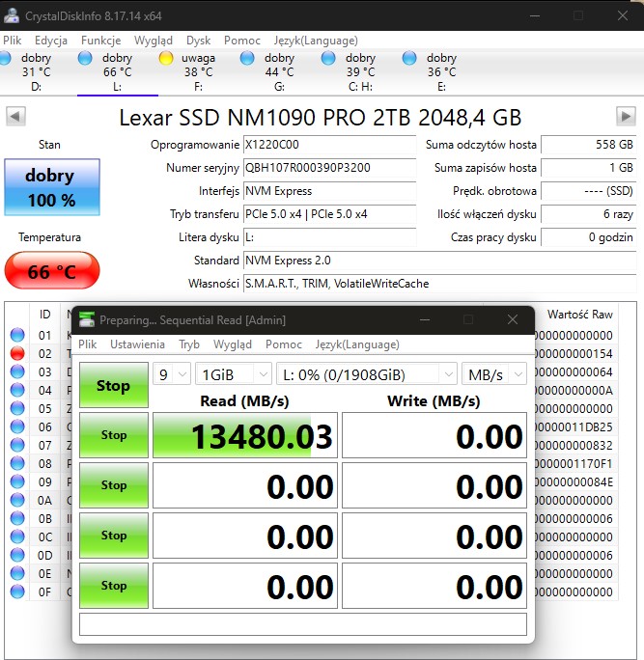Viewport: 644px width, 660px height.
Task: Select drive C: H: status icon
Action: 330,59
